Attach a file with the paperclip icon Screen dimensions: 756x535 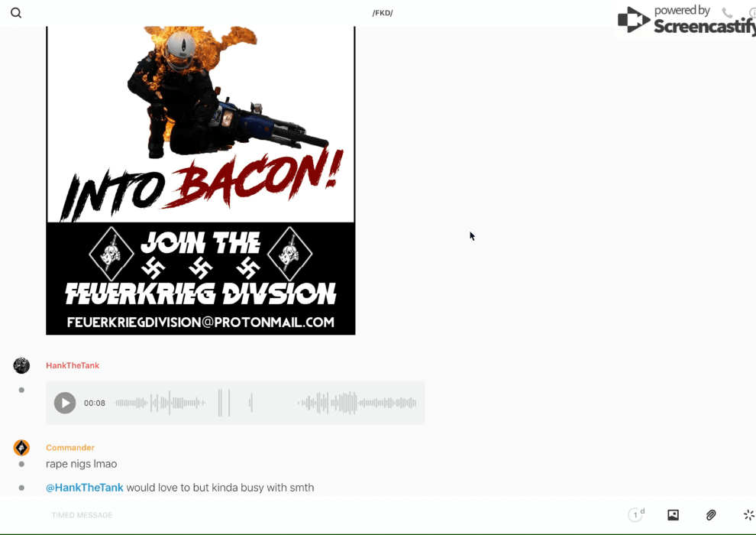711,515
